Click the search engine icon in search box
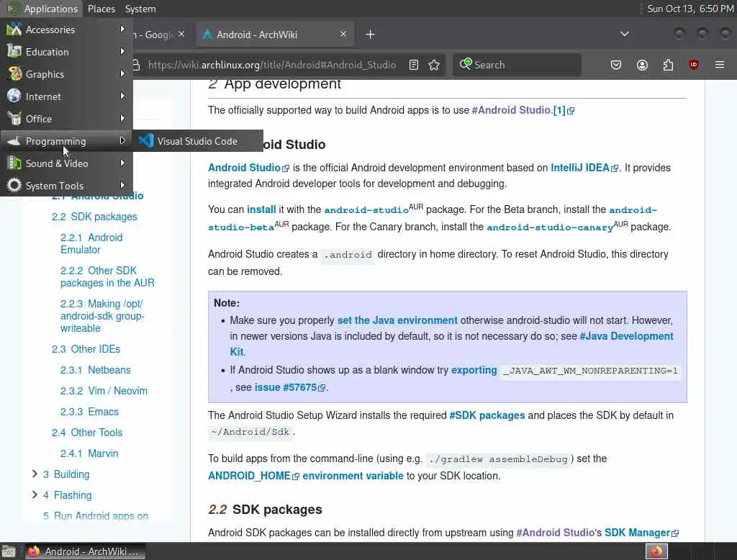737x560 pixels. pos(466,64)
